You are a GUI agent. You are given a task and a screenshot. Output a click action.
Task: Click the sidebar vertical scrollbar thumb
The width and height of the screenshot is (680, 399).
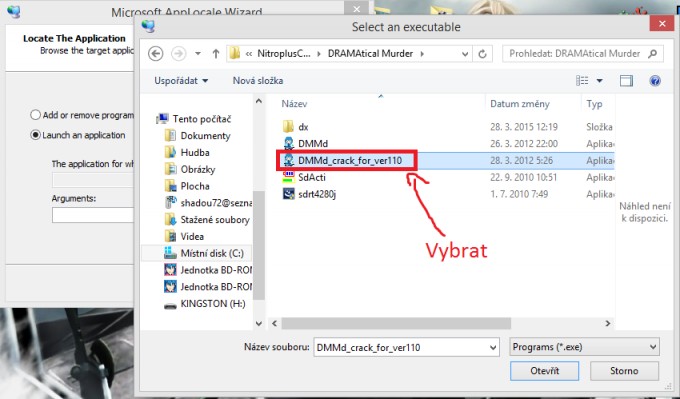point(259,245)
